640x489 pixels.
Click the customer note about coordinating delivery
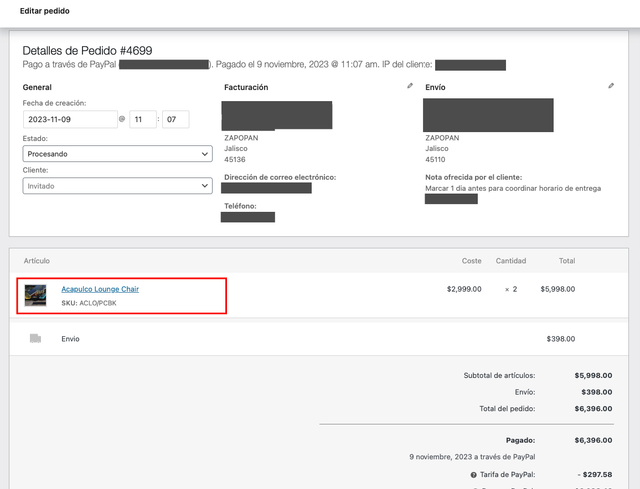coord(513,188)
